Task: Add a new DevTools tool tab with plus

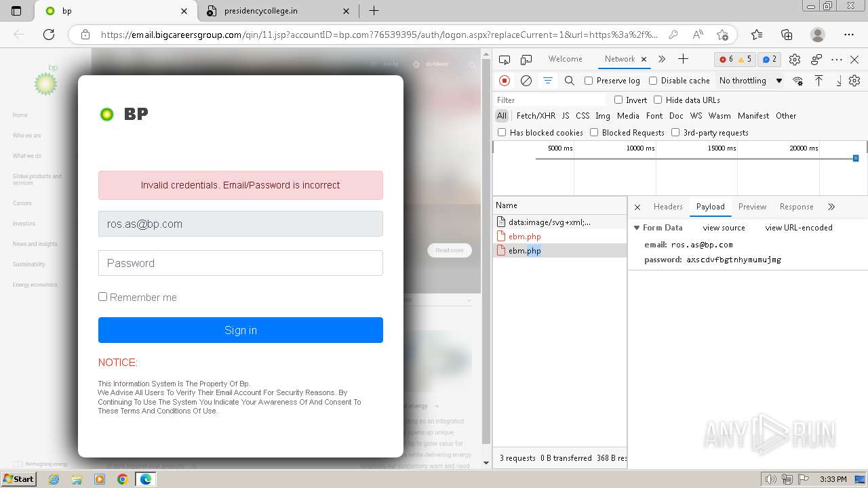Action: click(x=683, y=59)
